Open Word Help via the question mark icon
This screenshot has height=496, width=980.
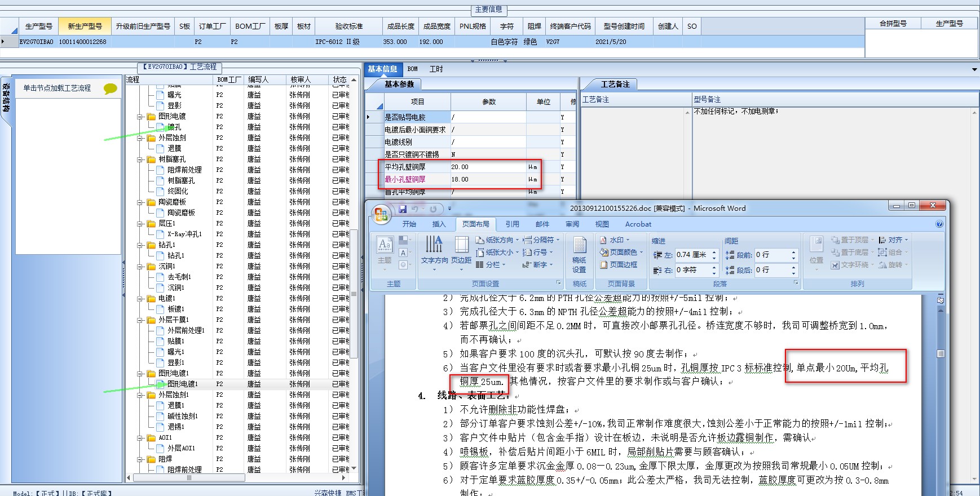click(x=939, y=224)
